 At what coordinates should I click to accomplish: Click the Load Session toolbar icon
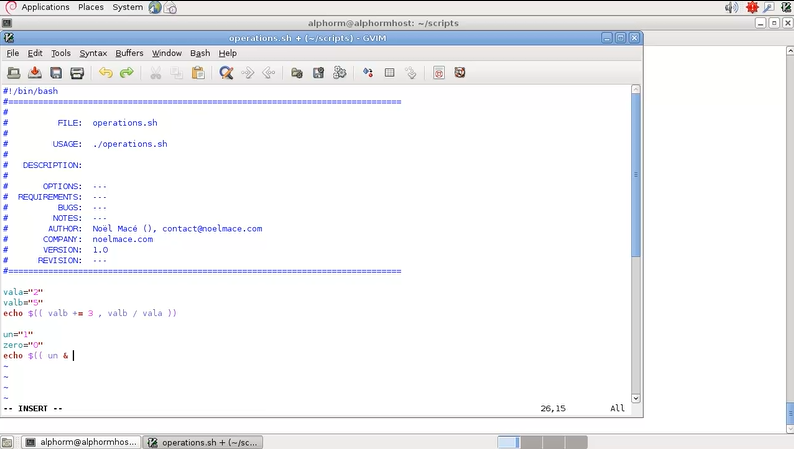pyautogui.click(x=297, y=73)
